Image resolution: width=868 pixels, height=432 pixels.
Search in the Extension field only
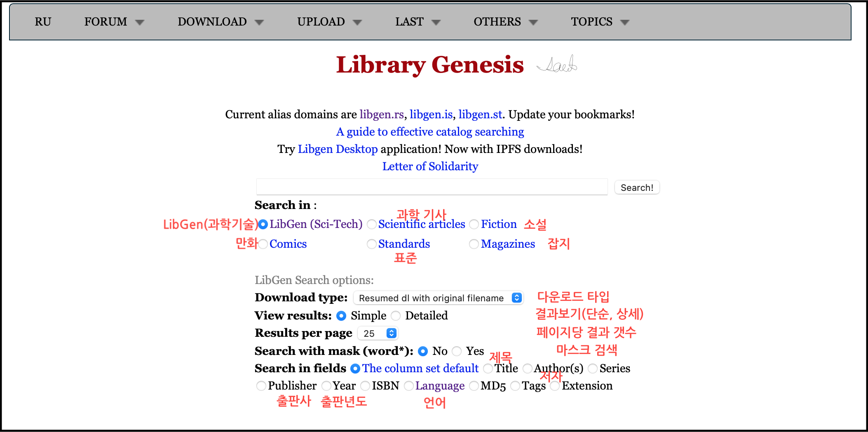pyautogui.click(x=555, y=386)
